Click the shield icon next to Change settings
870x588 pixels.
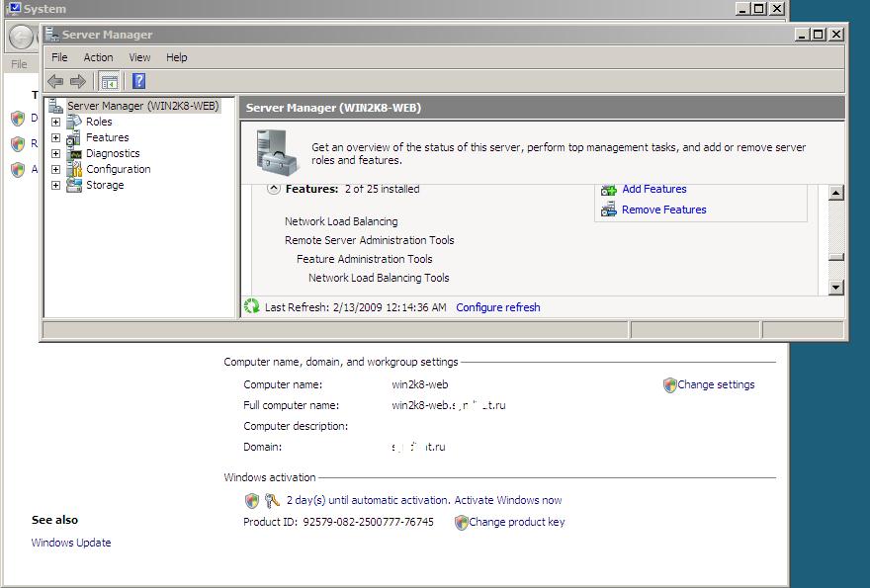coord(669,385)
